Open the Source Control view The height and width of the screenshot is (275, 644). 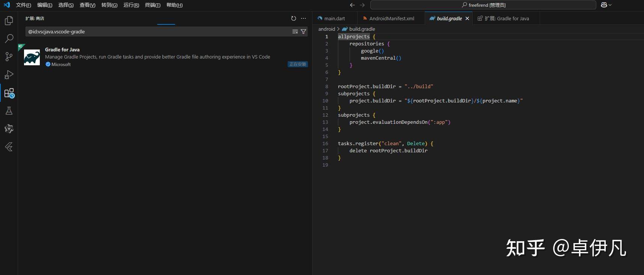[9, 57]
